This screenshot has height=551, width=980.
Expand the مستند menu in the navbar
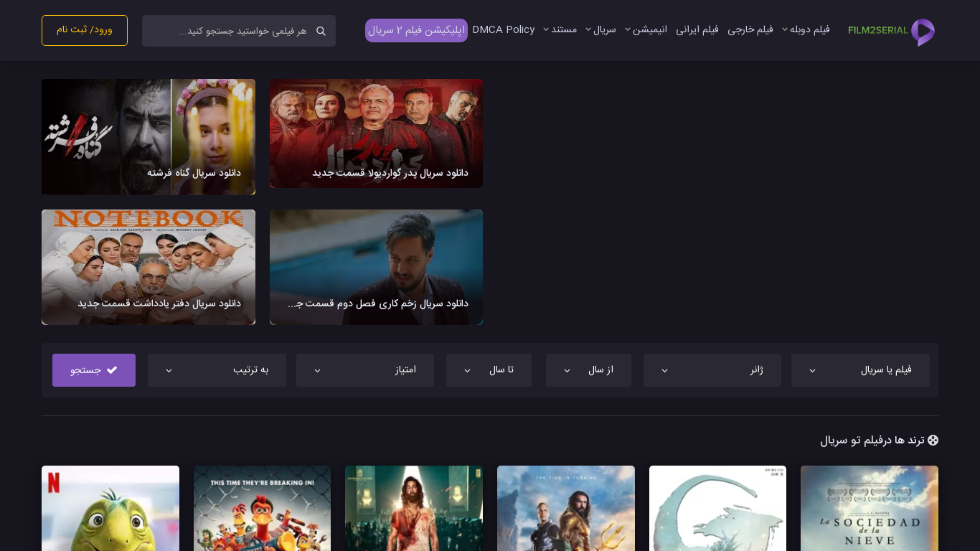tap(560, 29)
